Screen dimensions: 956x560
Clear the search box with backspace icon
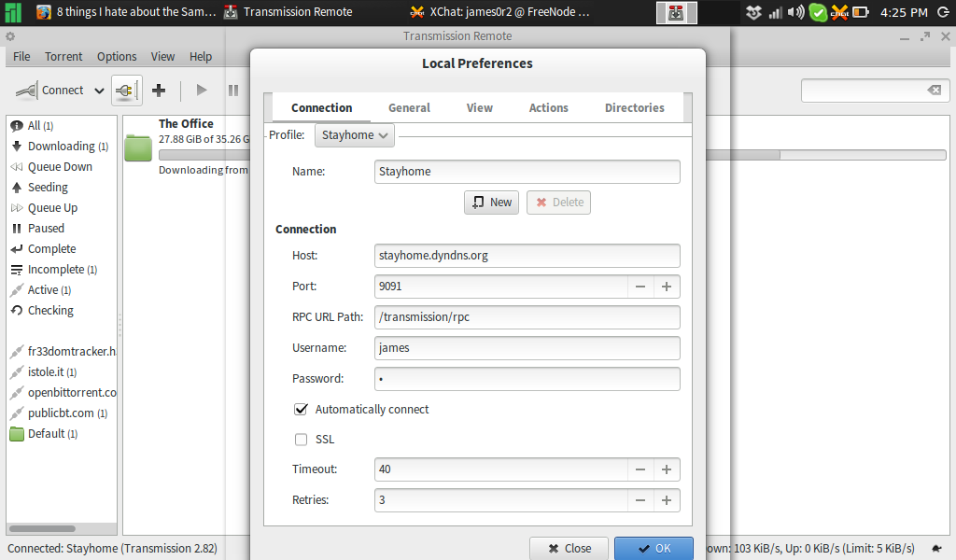pyautogui.click(x=934, y=91)
